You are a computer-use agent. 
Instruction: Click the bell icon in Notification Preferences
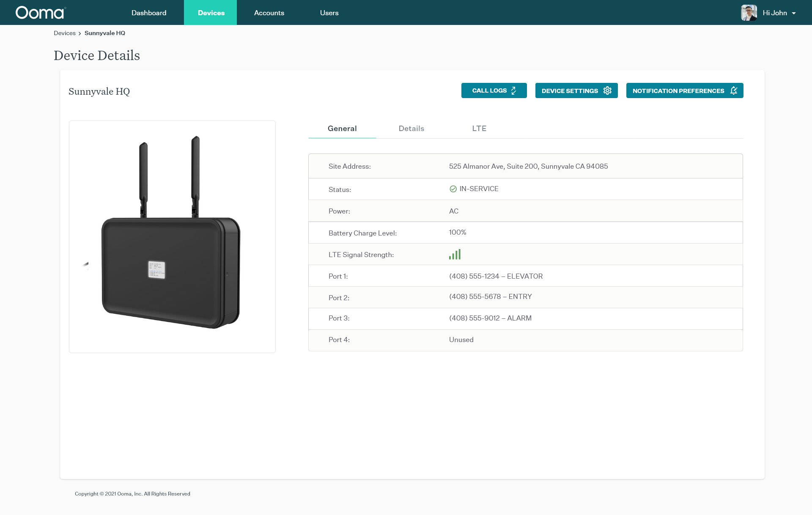(x=734, y=90)
